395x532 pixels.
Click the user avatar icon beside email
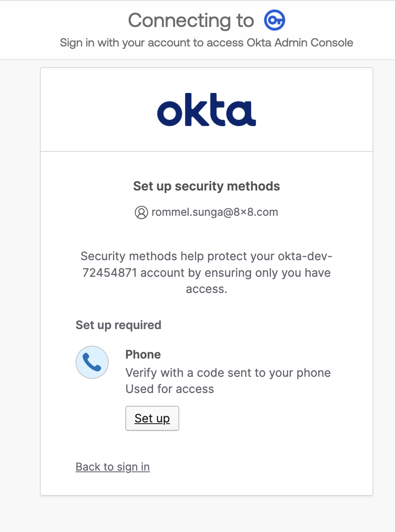[x=141, y=212]
